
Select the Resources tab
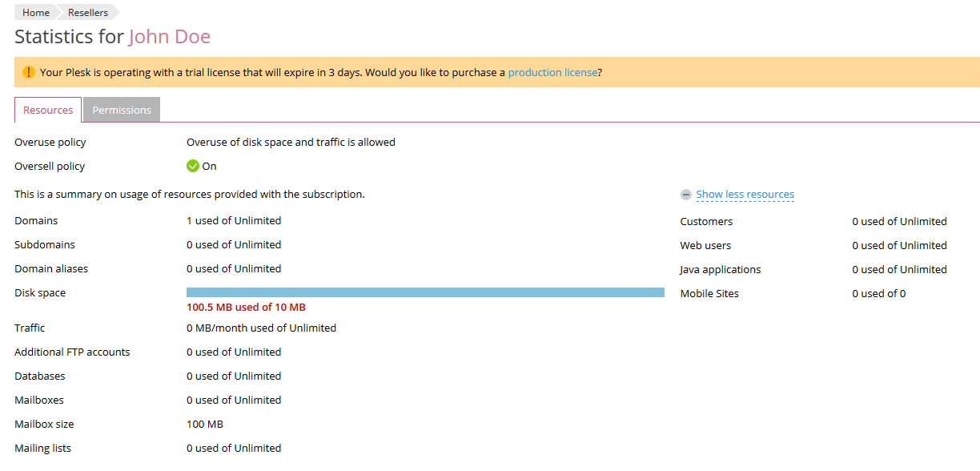[48, 111]
